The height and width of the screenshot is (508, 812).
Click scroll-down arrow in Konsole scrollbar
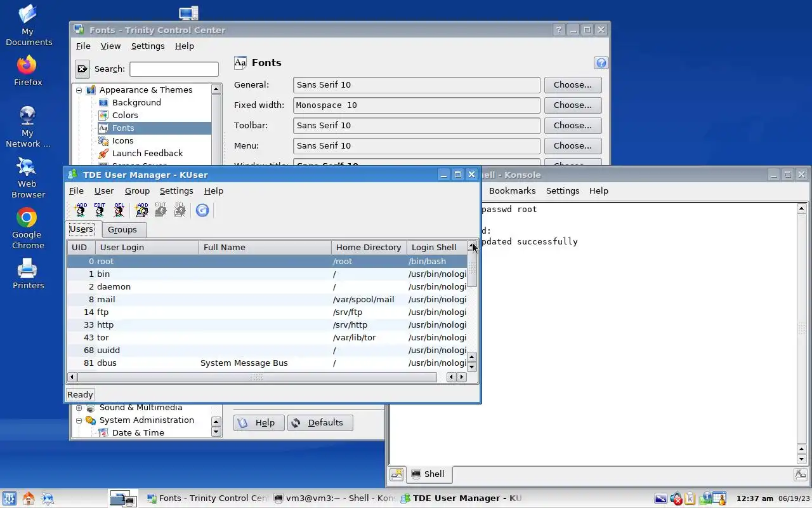[801, 459]
